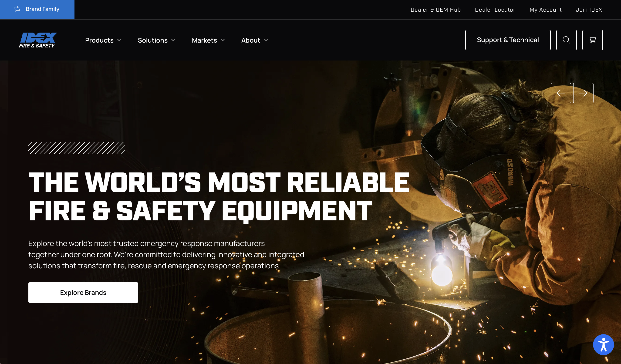Go to My Account link

pyautogui.click(x=545, y=10)
